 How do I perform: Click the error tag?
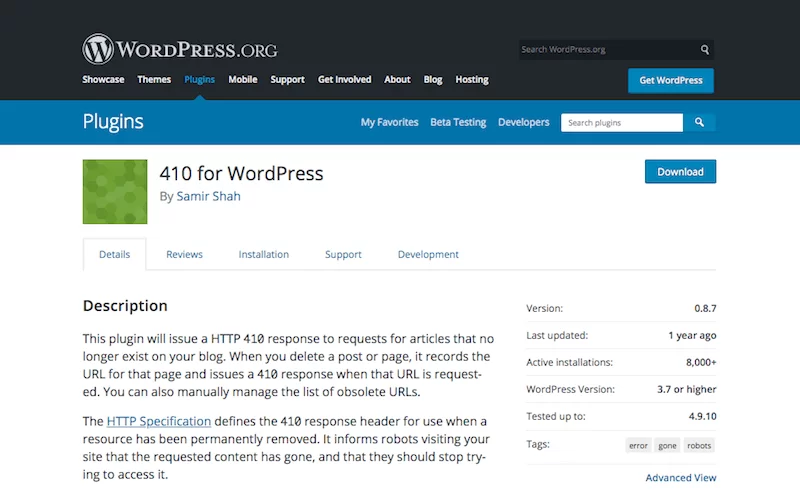click(x=638, y=446)
